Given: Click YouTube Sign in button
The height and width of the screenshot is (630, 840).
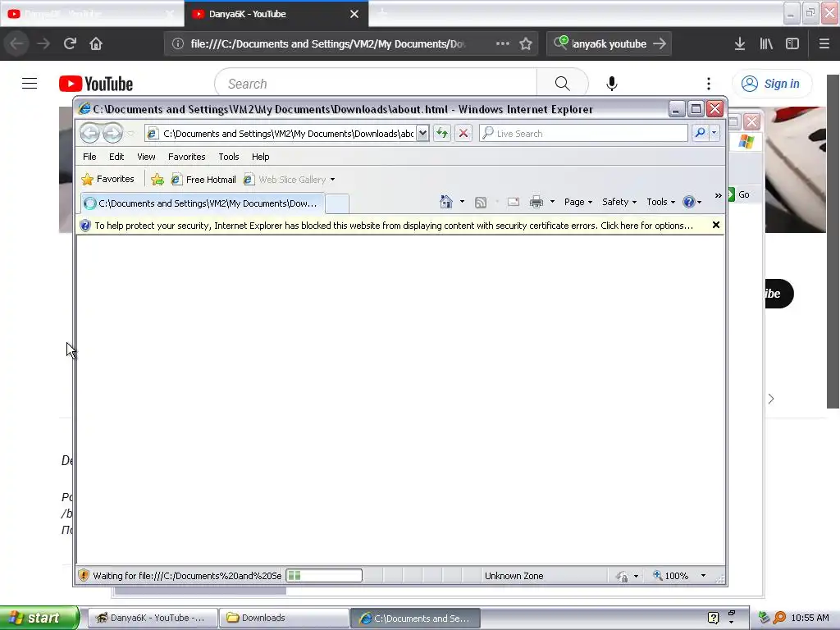Looking at the screenshot, I should (x=771, y=84).
